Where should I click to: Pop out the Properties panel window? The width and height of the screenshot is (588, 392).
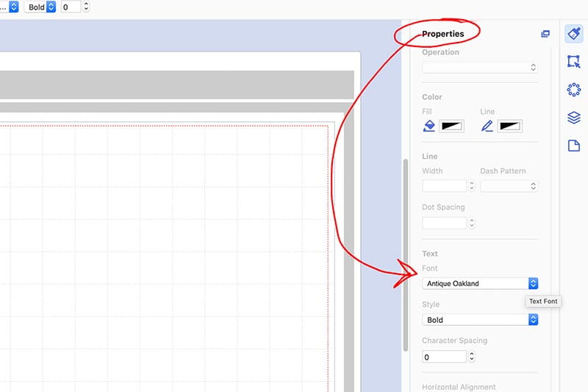pos(545,34)
